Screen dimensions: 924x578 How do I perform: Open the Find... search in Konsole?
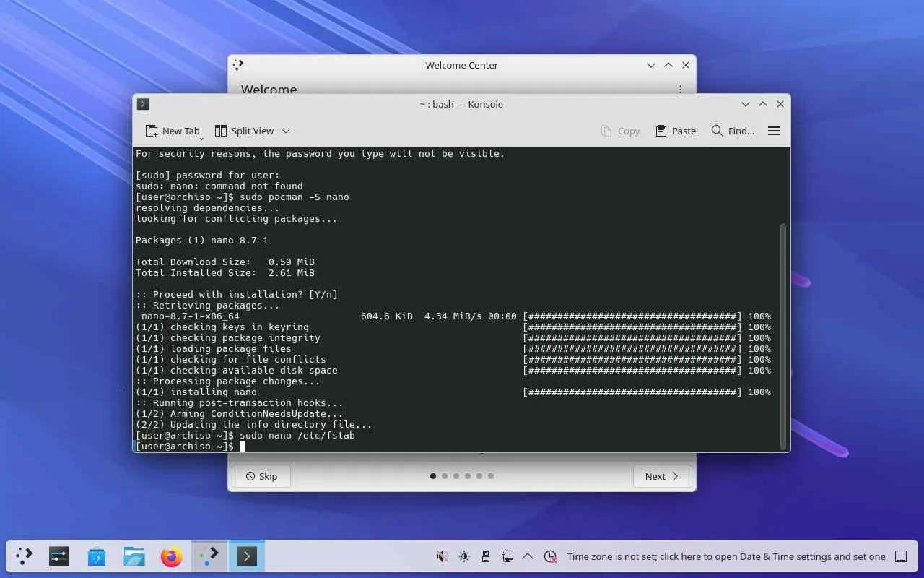pos(733,131)
